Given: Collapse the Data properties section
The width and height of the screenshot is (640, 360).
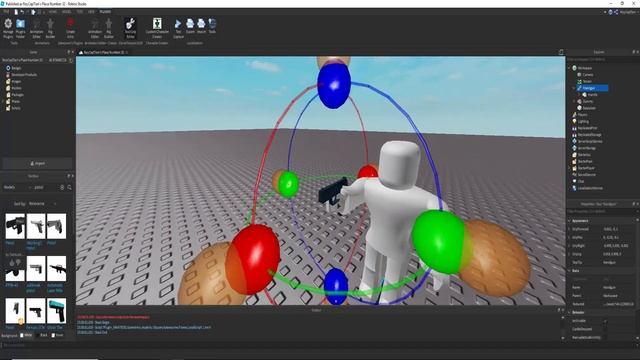Looking at the screenshot, I should 569,271.
